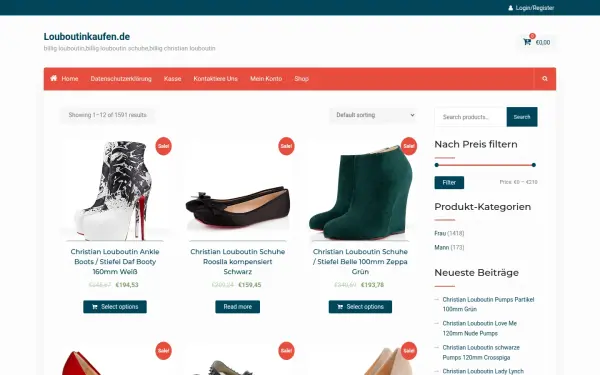
Task: Open Kontaktiere Uns menu item
Action: tap(215, 78)
